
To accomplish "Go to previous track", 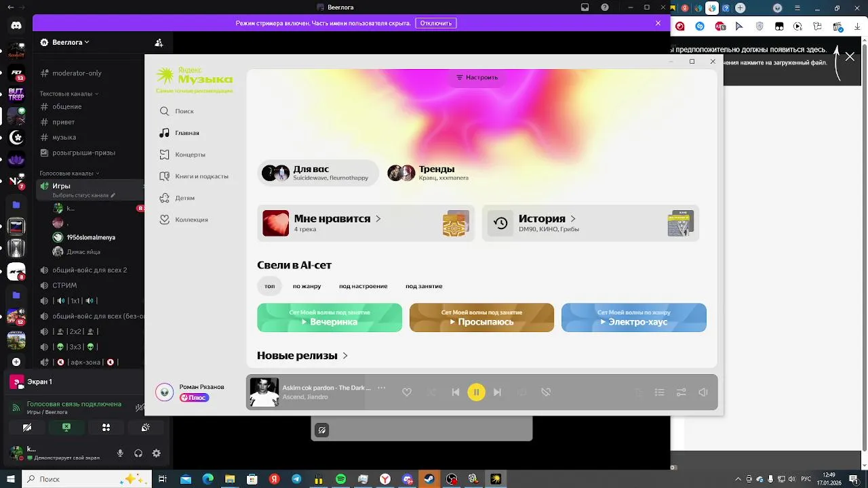I will point(455,392).
